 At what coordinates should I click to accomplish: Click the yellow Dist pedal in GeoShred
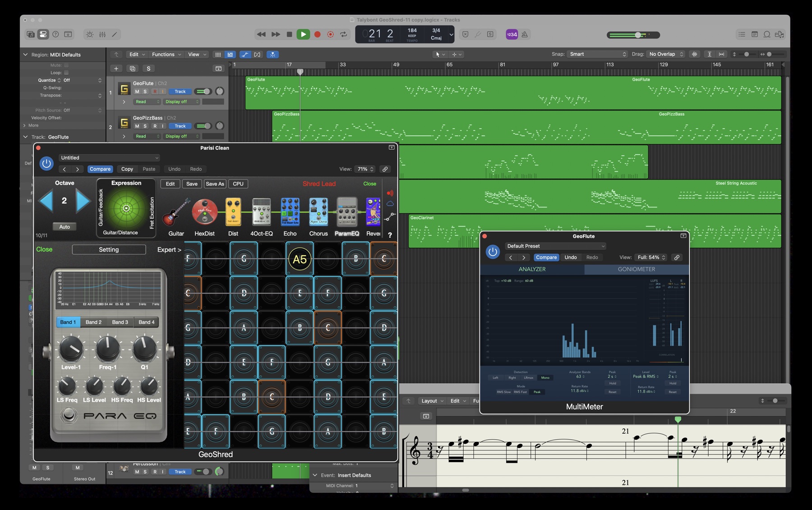click(x=233, y=211)
